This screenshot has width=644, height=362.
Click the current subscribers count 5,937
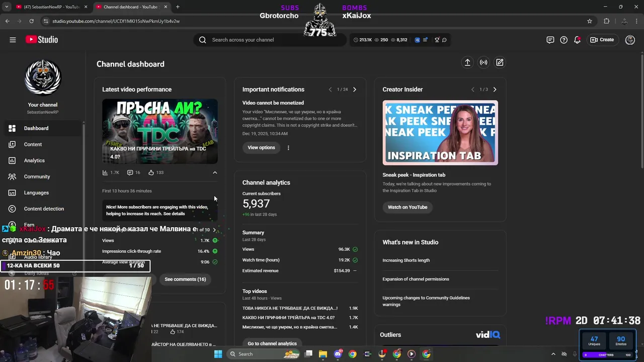tap(256, 204)
